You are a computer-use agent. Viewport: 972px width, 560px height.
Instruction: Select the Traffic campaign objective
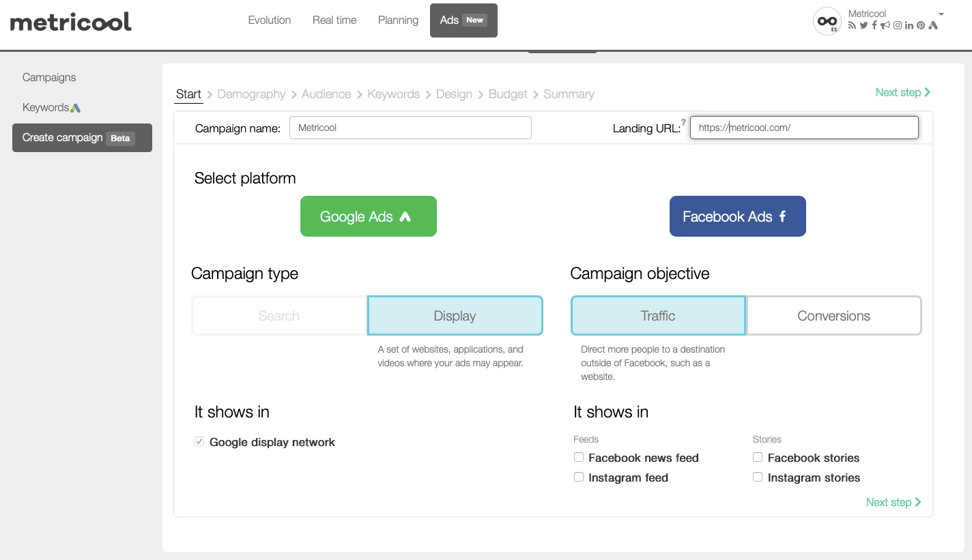pyautogui.click(x=658, y=316)
